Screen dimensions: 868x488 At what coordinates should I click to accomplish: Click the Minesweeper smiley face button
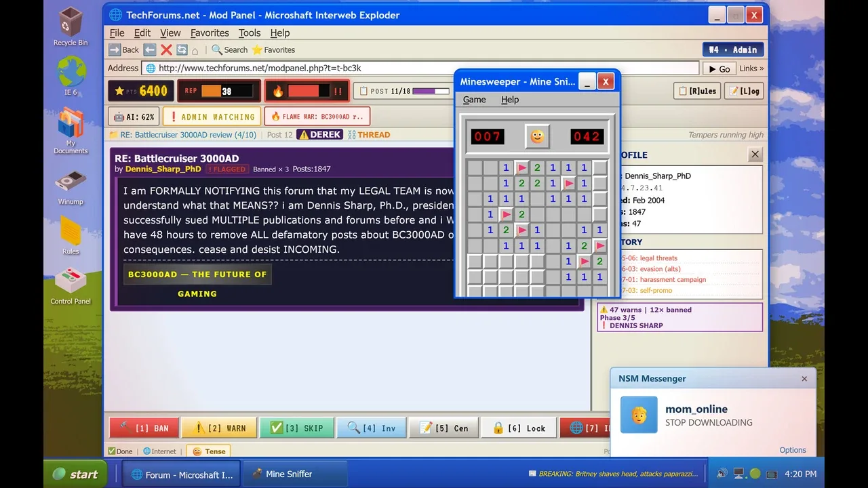(x=537, y=136)
